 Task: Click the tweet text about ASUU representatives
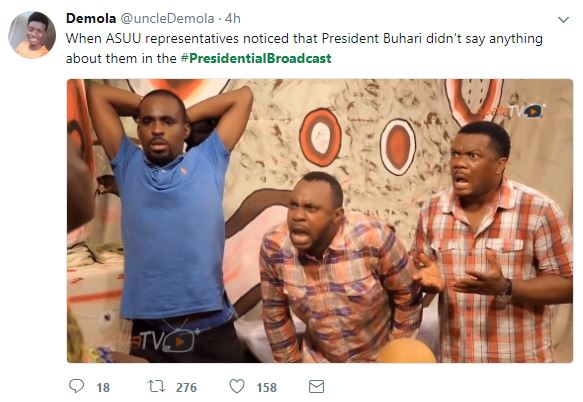[x=304, y=48]
